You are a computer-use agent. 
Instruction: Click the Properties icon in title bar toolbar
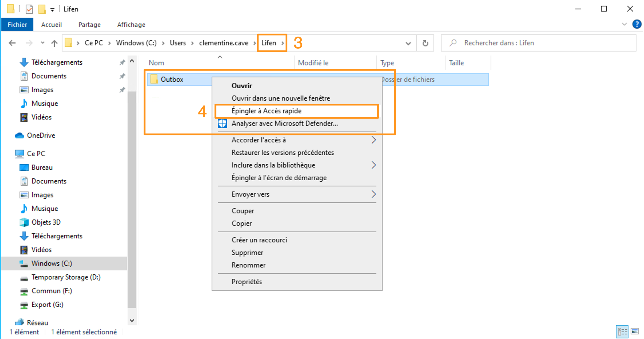(x=29, y=9)
